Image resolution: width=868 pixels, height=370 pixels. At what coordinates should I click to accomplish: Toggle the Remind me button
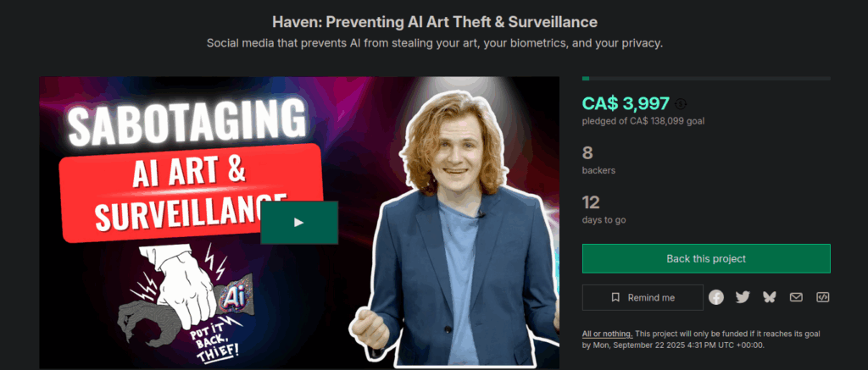tap(643, 297)
